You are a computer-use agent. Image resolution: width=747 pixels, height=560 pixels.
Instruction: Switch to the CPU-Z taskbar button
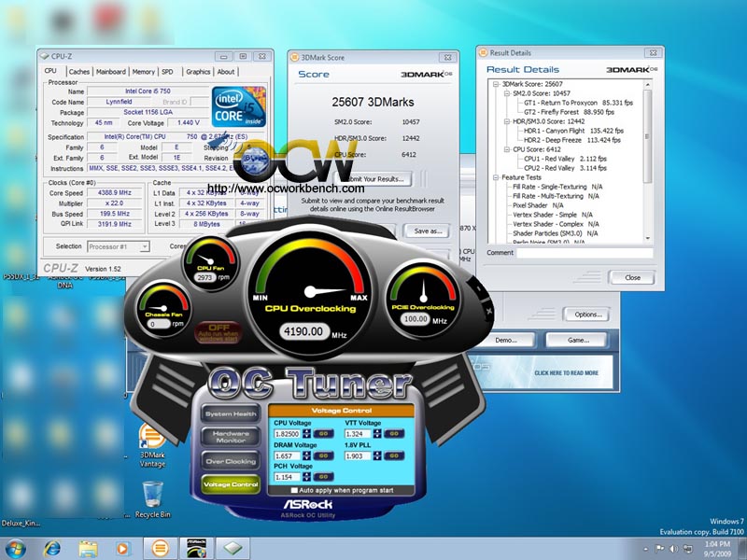[233, 549]
